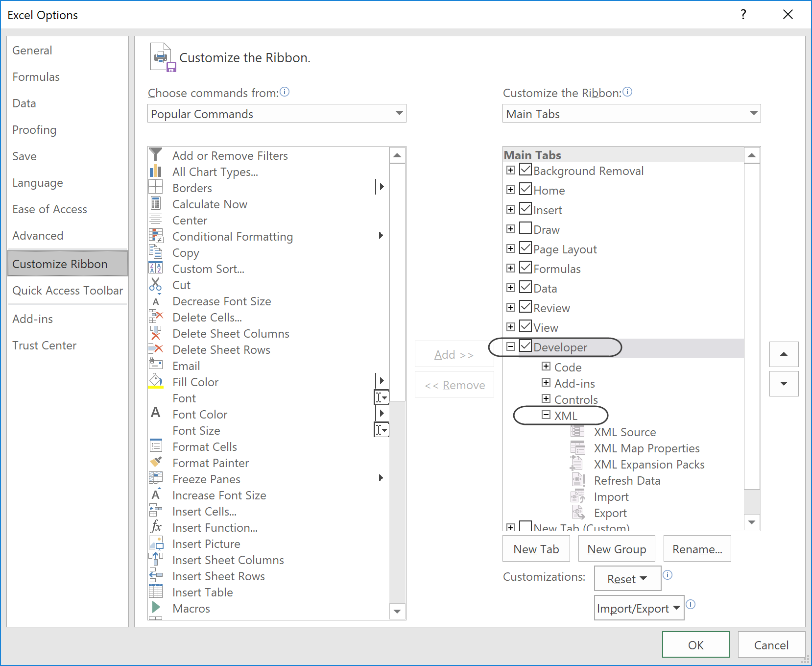
Task: Uncheck the Background Removal tab checkbox
Action: pyautogui.click(x=525, y=170)
